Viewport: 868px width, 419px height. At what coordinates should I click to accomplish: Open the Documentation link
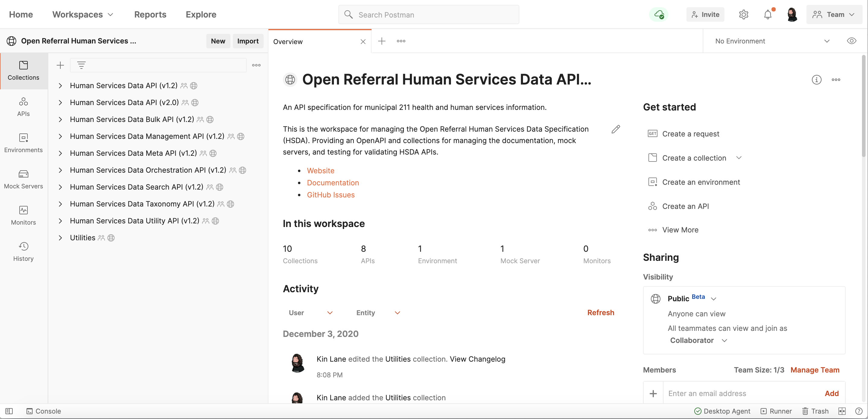[333, 183]
